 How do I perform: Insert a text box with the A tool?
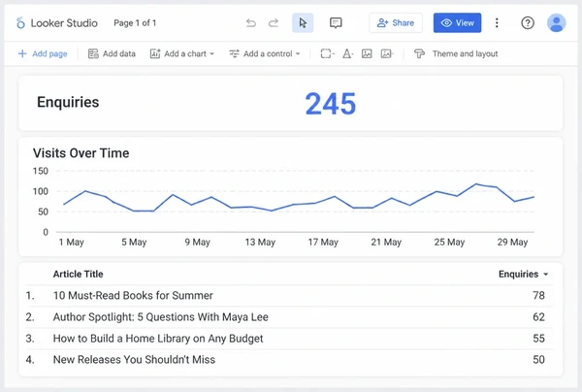347,53
